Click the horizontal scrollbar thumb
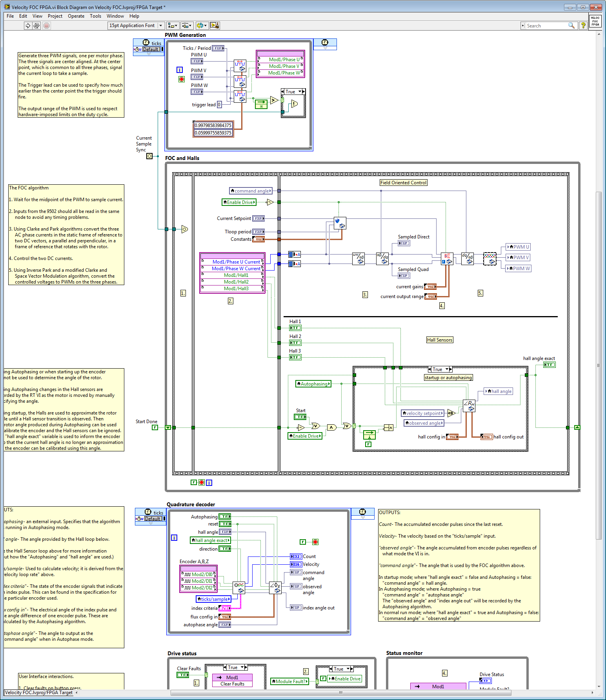The width and height of the screenshot is (606, 700). coord(341,693)
